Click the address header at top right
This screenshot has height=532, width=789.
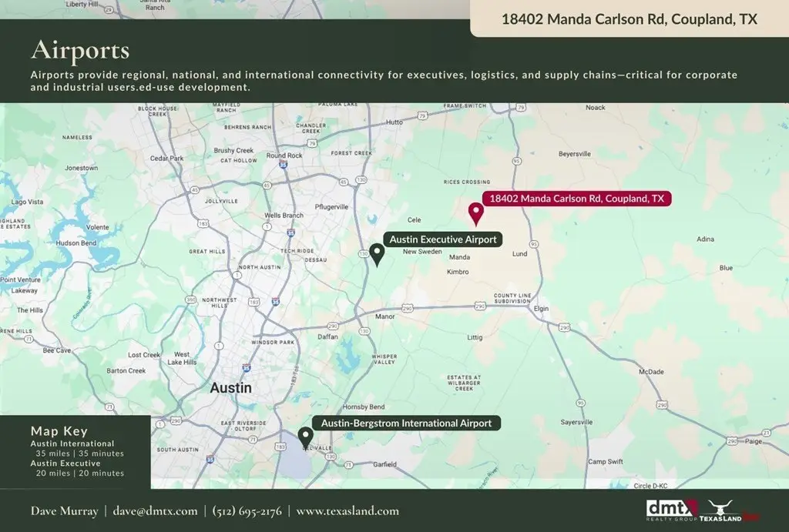pos(629,19)
